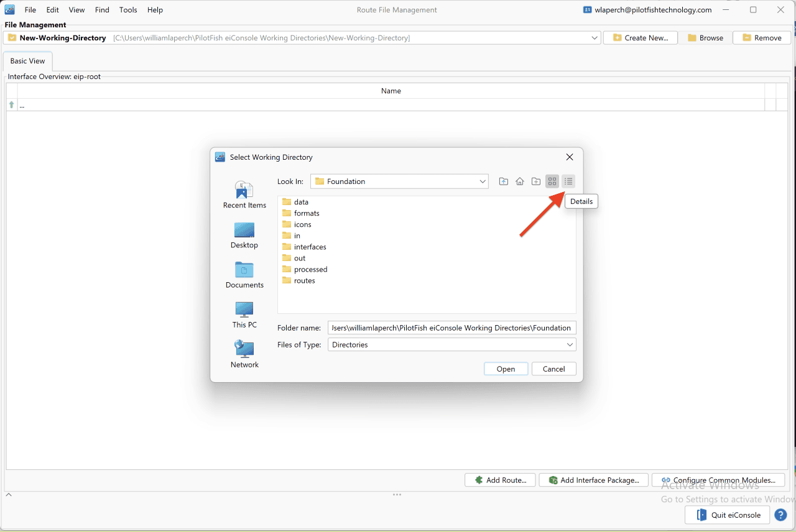796x532 pixels.
Task: Open the Help menu
Action: pyautogui.click(x=155, y=10)
